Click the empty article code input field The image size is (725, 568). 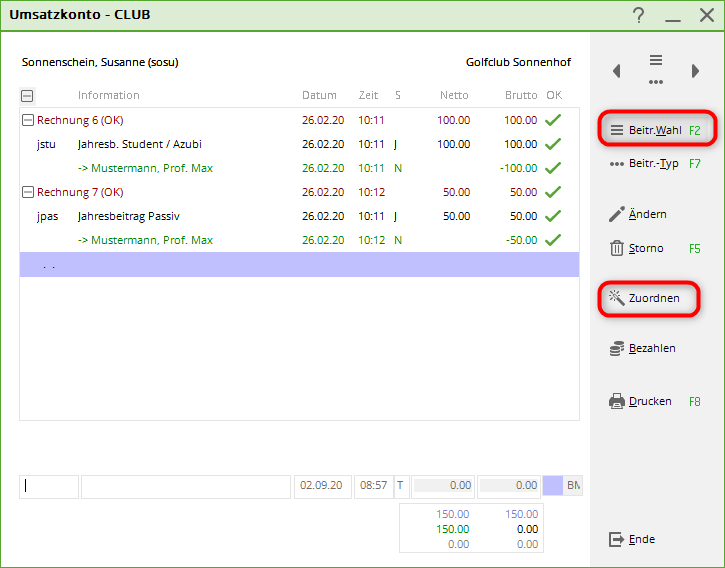click(x=49, y=486)
